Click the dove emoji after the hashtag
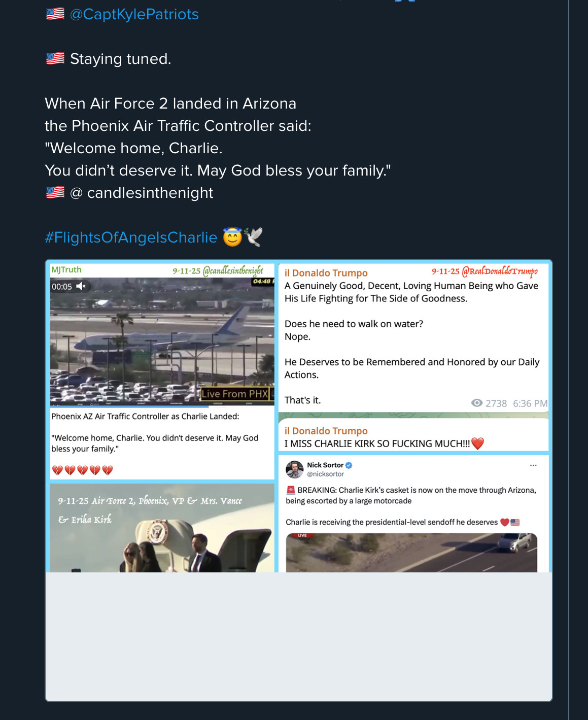 (x=253, y=237)
